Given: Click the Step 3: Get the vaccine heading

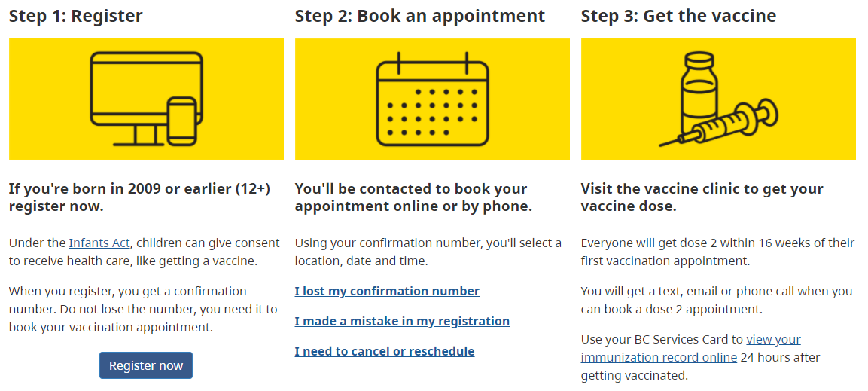Looking at the screenshot, I should click(x=679, y=16).
